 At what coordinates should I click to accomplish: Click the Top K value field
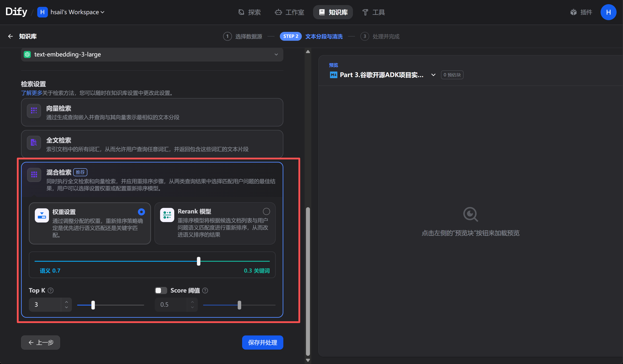tap(45, 304)
